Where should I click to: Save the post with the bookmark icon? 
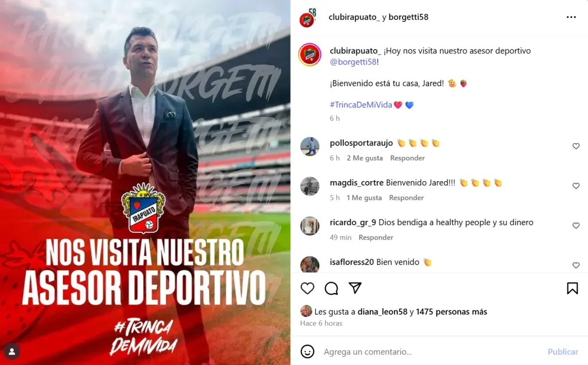[x=572, y=289]
